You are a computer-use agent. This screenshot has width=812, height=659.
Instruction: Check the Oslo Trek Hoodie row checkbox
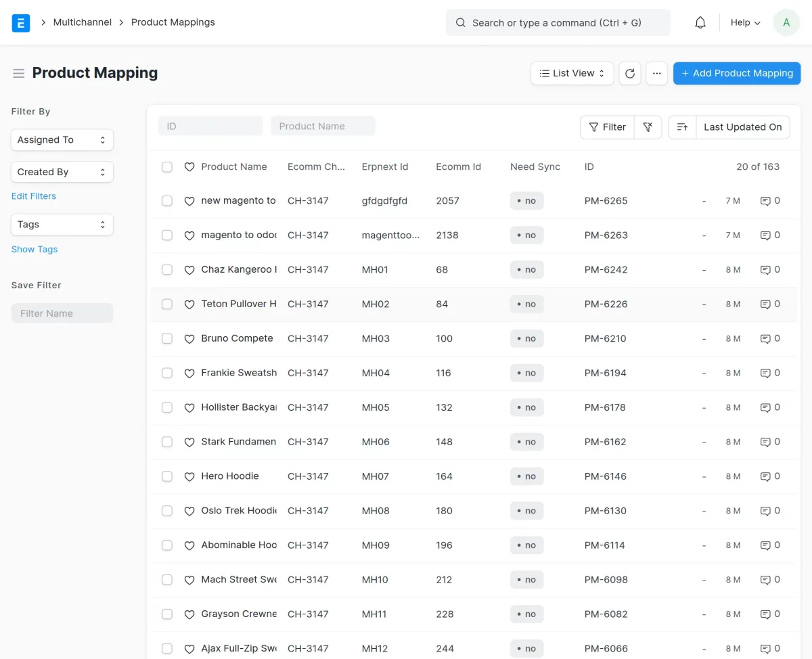tap(167, 511)
